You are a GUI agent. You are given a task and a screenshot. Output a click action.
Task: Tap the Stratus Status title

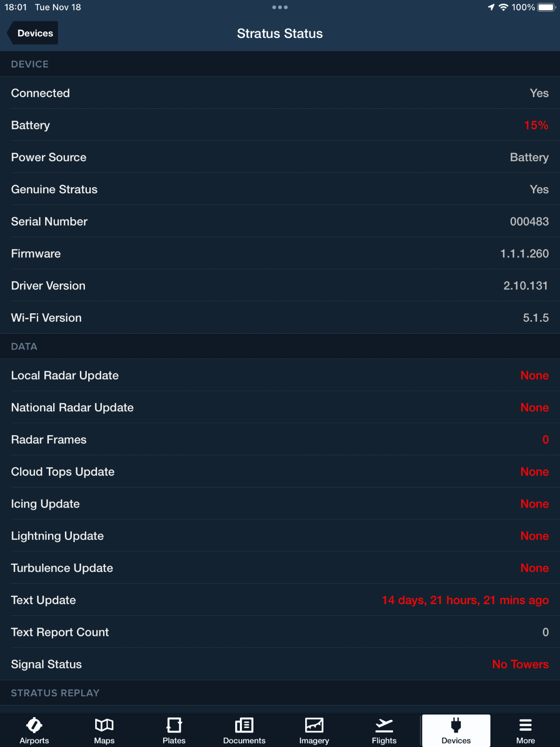[x=280, y=34]
